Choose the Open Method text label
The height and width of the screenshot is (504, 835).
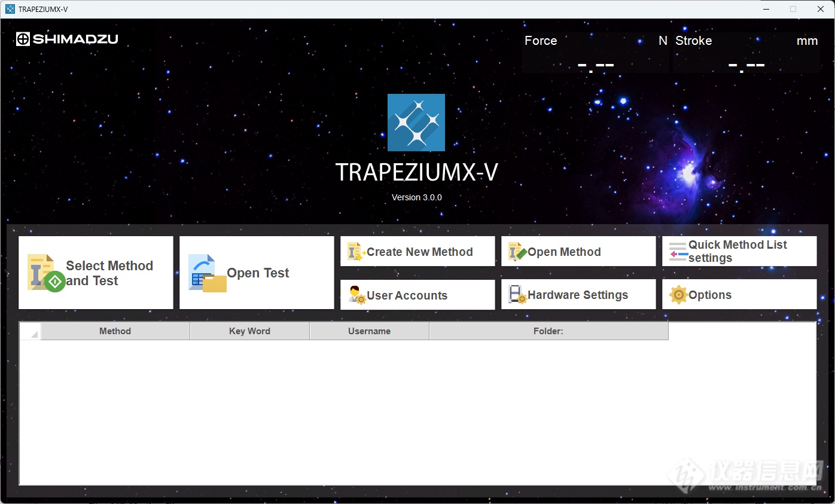[x=564, y=252]
